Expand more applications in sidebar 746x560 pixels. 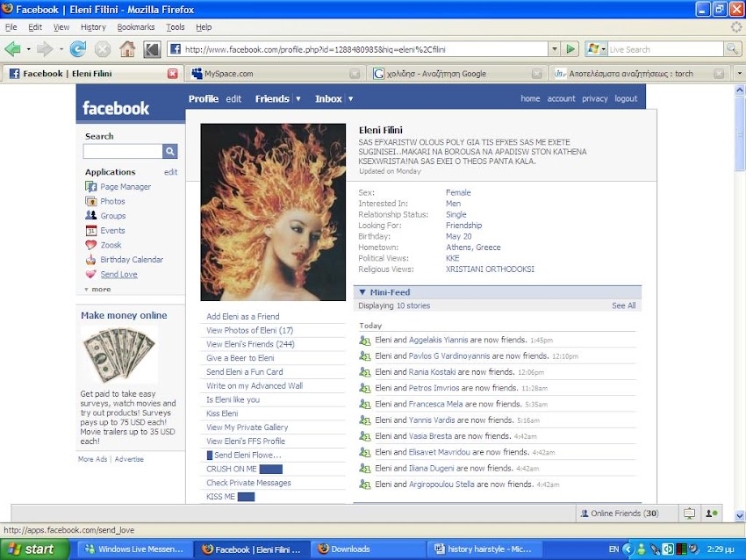click(98, 290)
